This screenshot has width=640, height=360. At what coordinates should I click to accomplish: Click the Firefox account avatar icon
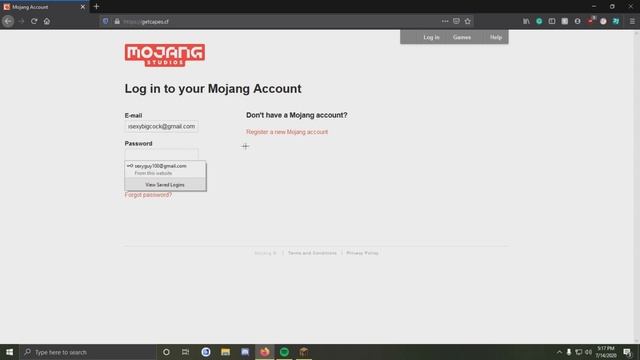coord(578,21)
